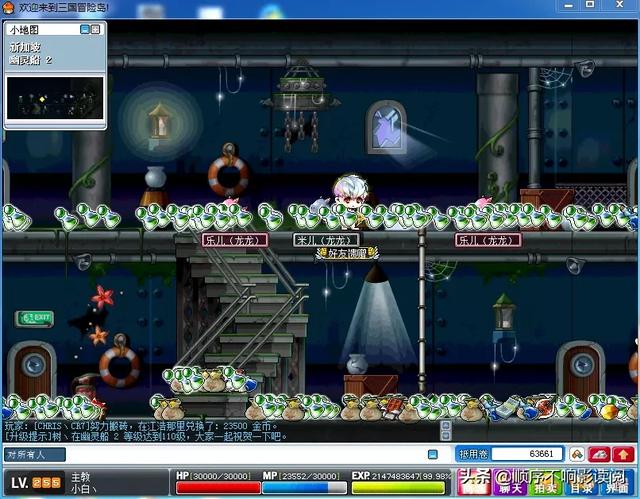Click the yellow-green EXP progress bar
Image resolution: width=640 pixels, height=499 pixels.
coord(398,488)
